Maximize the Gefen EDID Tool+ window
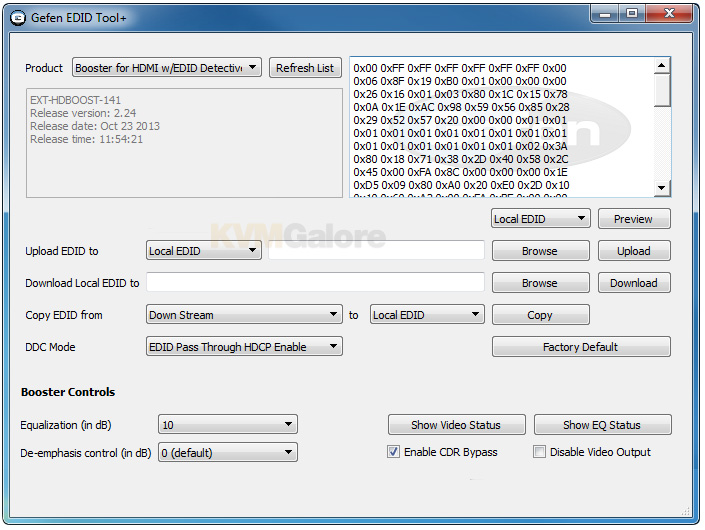The height and width of the screenshot is (530, 705). coord(632,14)
